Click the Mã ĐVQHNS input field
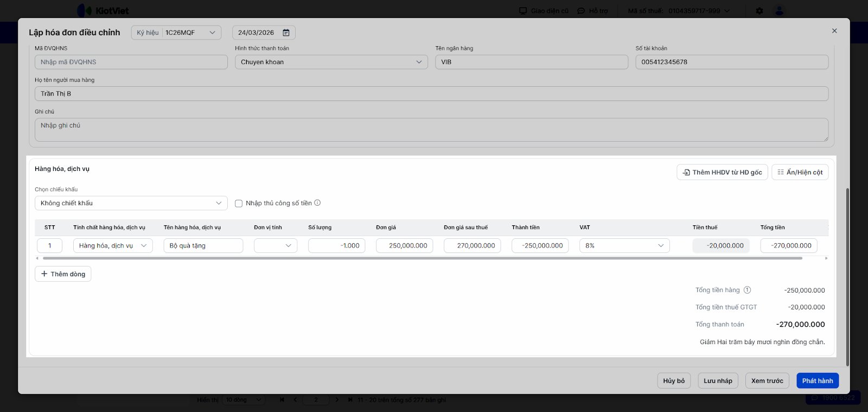Viewport: 868px width, 412px height. 131,62
